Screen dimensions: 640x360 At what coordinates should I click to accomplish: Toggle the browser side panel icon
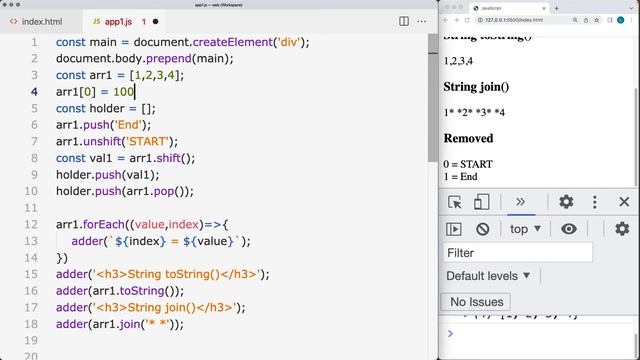[x=610, y=20]
